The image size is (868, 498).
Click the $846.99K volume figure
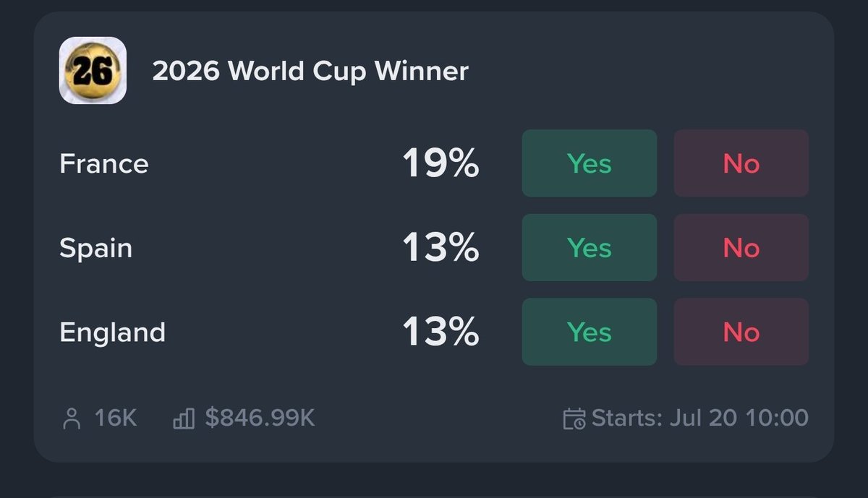coord(260,418)
